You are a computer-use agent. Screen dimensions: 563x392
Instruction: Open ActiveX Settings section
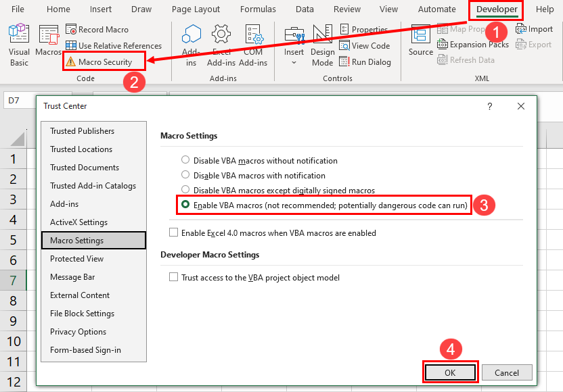(93, 222)
